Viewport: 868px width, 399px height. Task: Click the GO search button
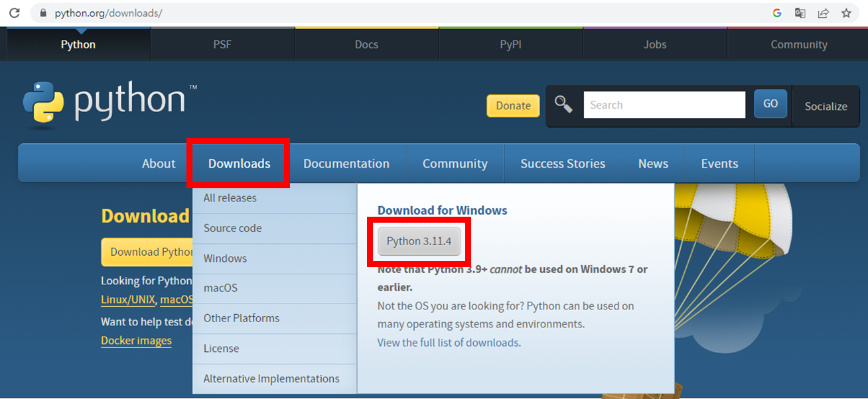coord(770,104)
